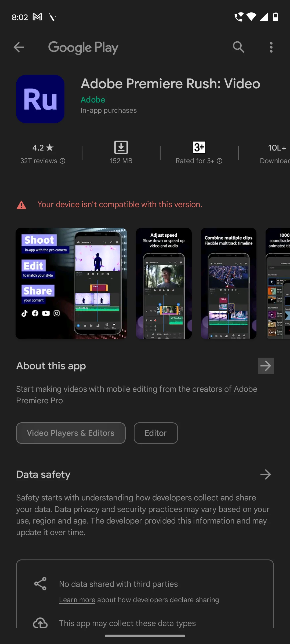Tap the Google Play header title
Image resolution: width=290 pixels, height=644 pixels.
click(x=83, y=48)
